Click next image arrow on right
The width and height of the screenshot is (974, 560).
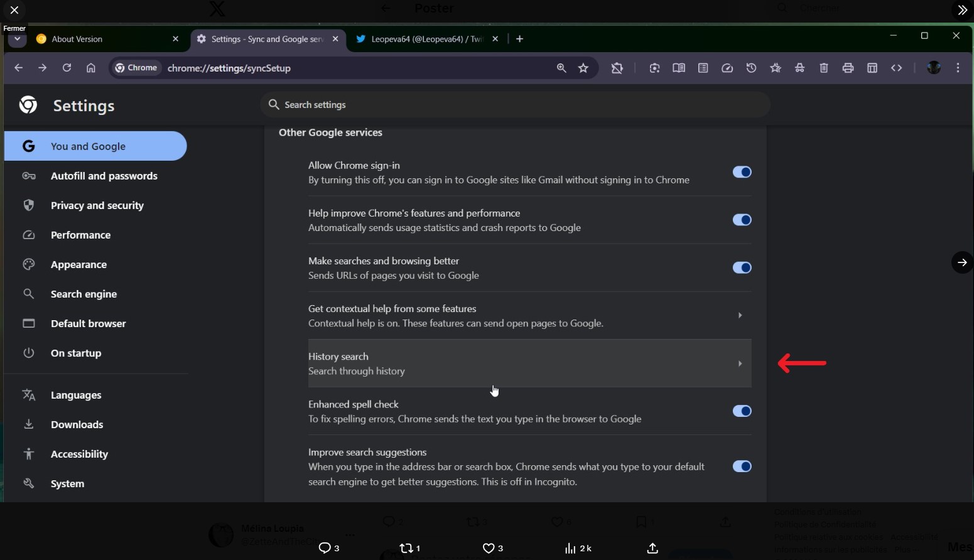point(961,262)
